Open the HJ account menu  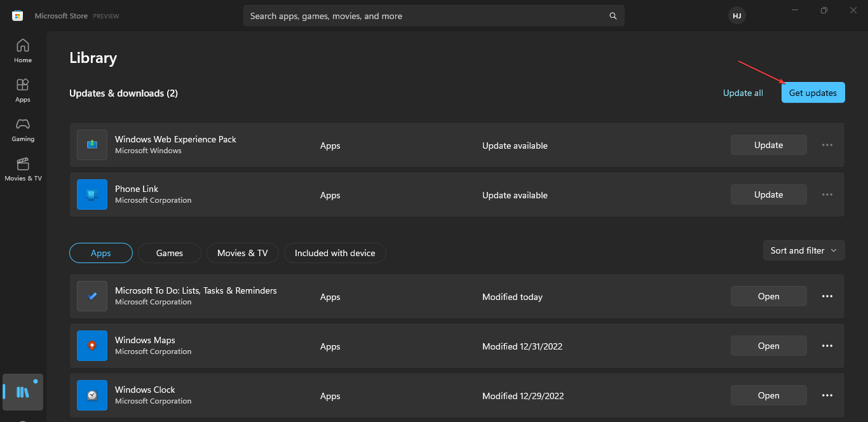pyautogui.click(x=736, y=15)
